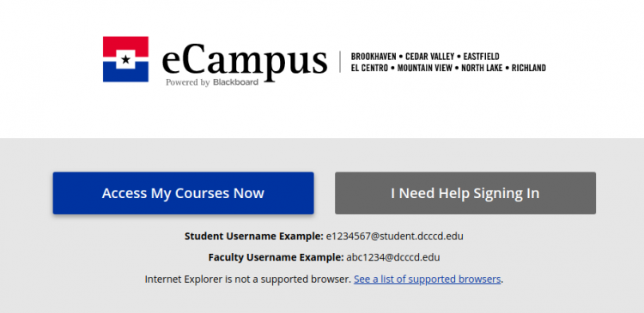Screen dimensions: 644x313
Task: Click the eCampus wordmark in header
Action: (x=245, y=62)
